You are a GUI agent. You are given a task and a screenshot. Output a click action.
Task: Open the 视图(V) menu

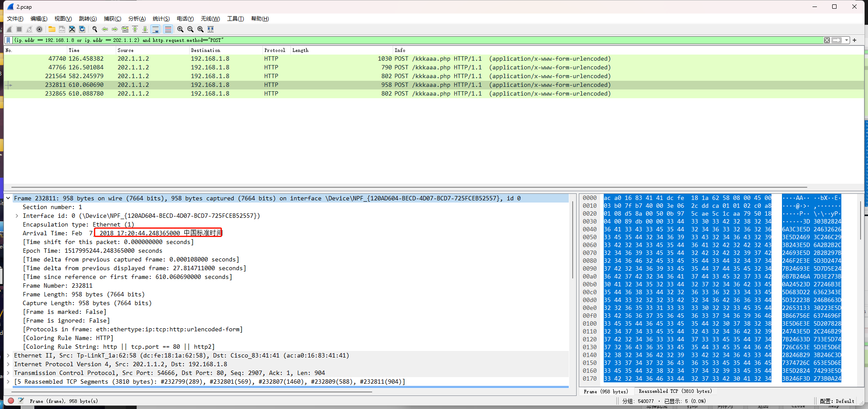tap(63, 19)
